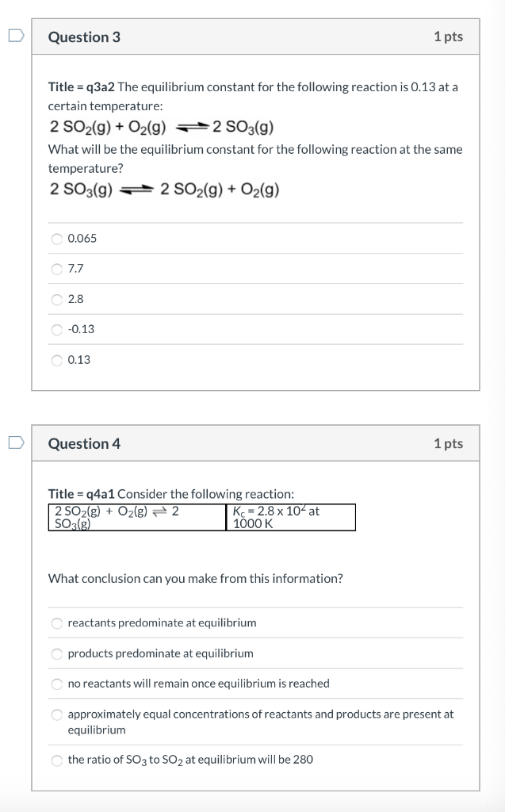Select 'no reactants will remain once equilibrium is reached'

56,684
